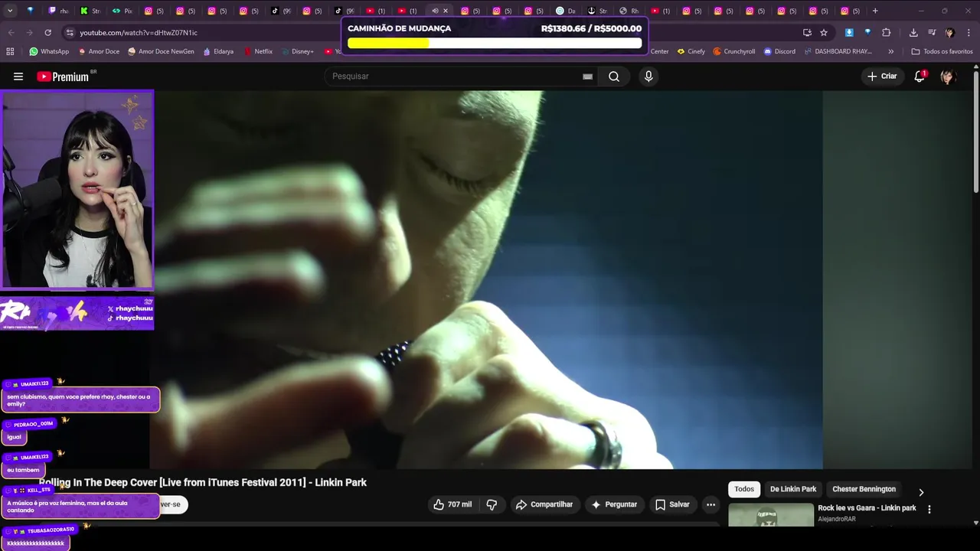Open Rock lee vs Gaara thumbnail
The height and width of the screenshot is (551, 980).
(771, 515)
